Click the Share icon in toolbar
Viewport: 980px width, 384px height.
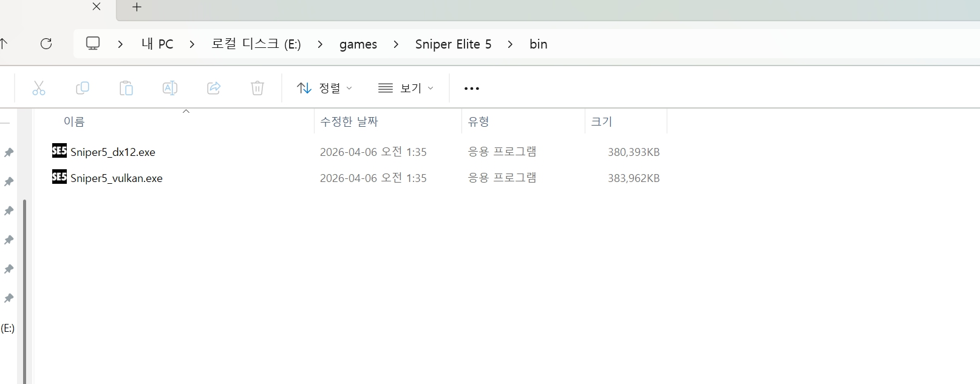pyautogui.click(x=214, y=89)
